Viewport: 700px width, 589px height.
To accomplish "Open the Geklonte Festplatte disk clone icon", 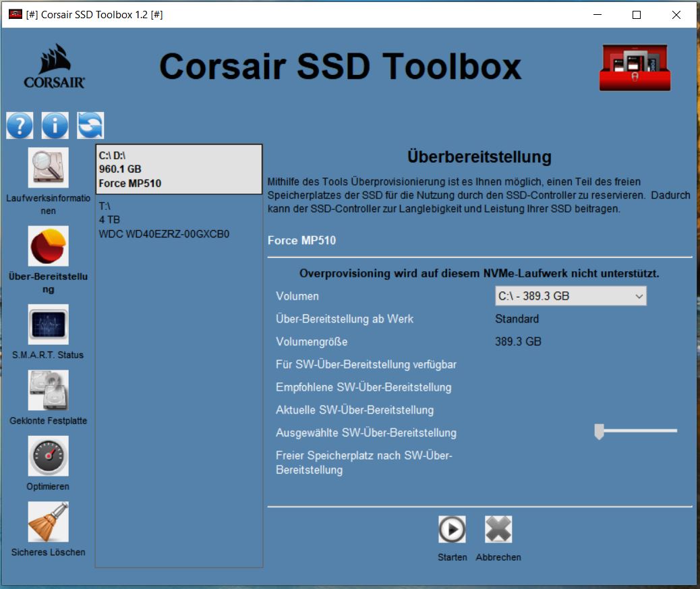I will 48,390.
